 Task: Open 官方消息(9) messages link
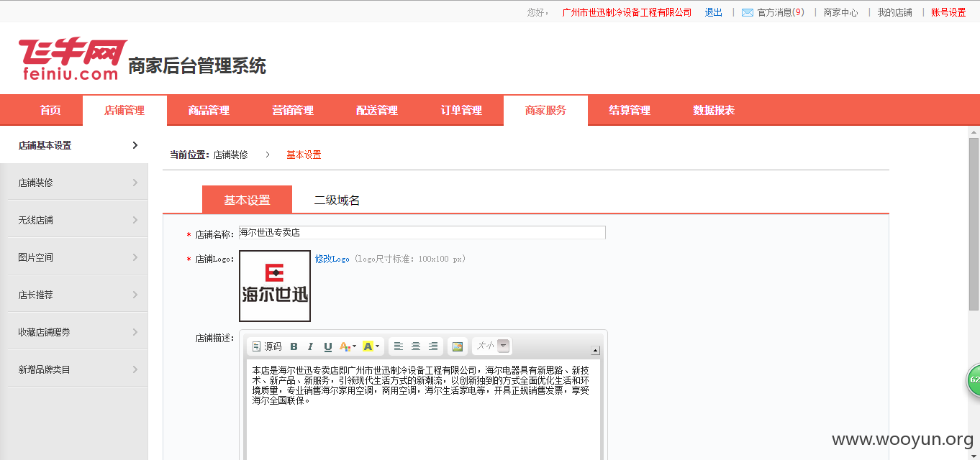(x=781, y=12)
